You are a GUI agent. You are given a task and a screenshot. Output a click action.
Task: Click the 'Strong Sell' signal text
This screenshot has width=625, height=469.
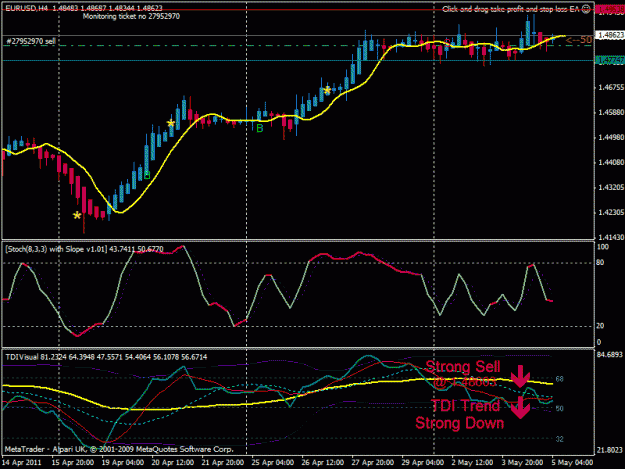(x=463, y=367)
